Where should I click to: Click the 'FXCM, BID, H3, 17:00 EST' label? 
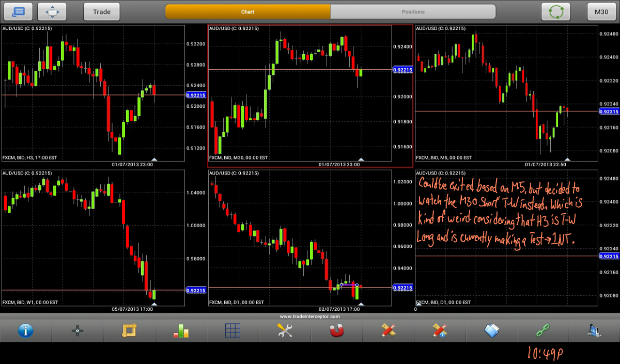point(30,157)
